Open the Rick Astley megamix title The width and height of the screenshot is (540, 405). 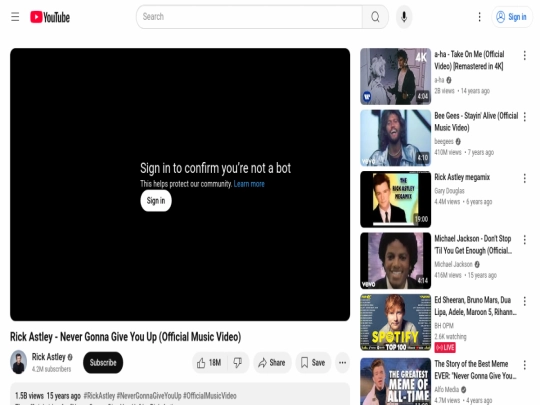pos(462,177)
